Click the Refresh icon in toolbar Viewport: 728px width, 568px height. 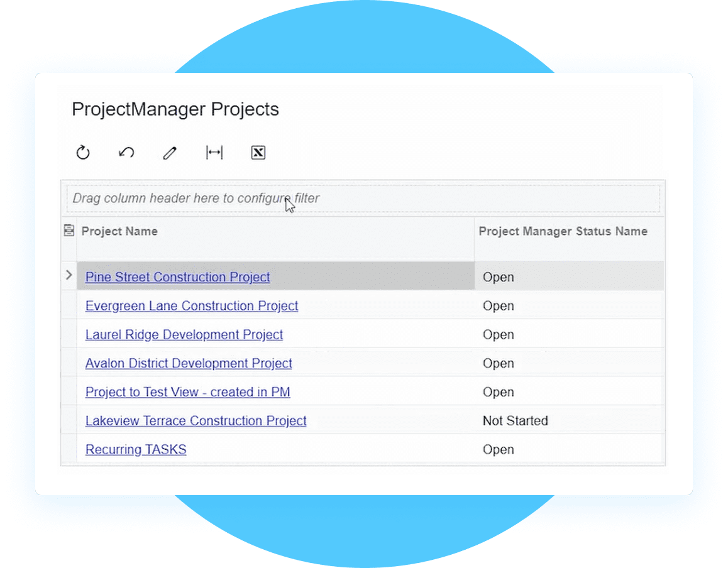coord(82,152)
